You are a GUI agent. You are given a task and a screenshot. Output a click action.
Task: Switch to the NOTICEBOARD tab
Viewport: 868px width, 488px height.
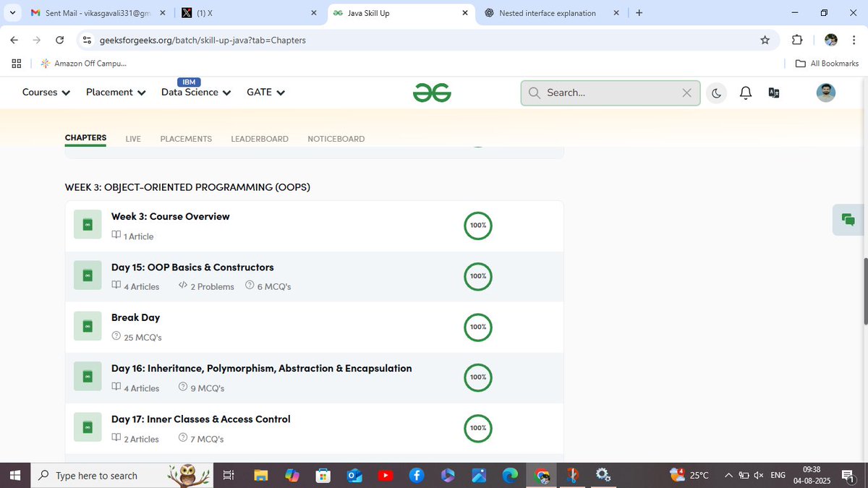pos(336,139)
